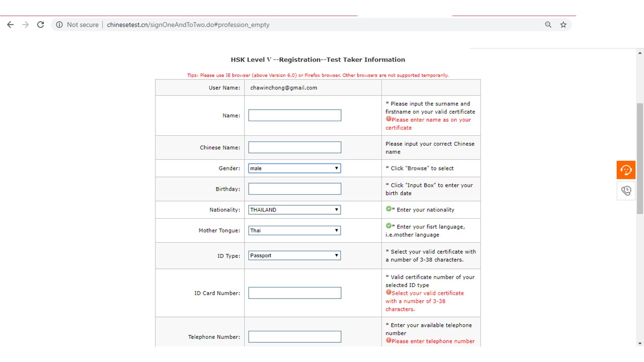Click the 'Telephone Number:' label
644x362 pixels.
click(x=214, y=337)
